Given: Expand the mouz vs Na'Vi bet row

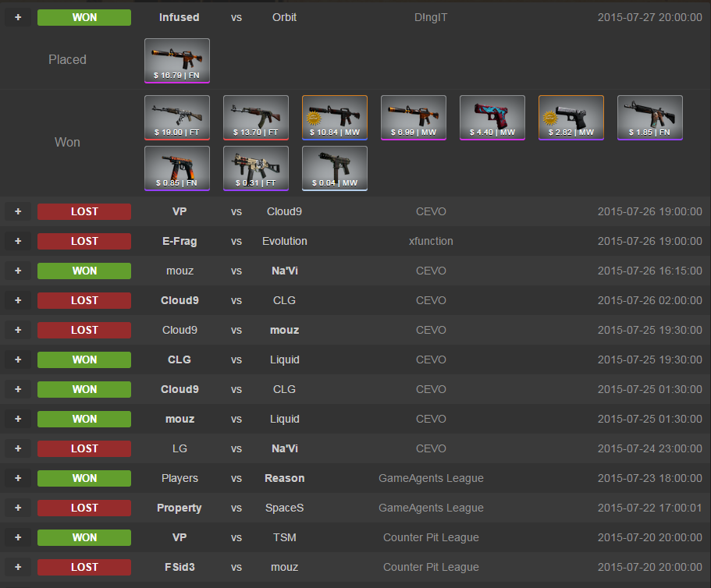Looking at the screenshot, I should 18,271.
